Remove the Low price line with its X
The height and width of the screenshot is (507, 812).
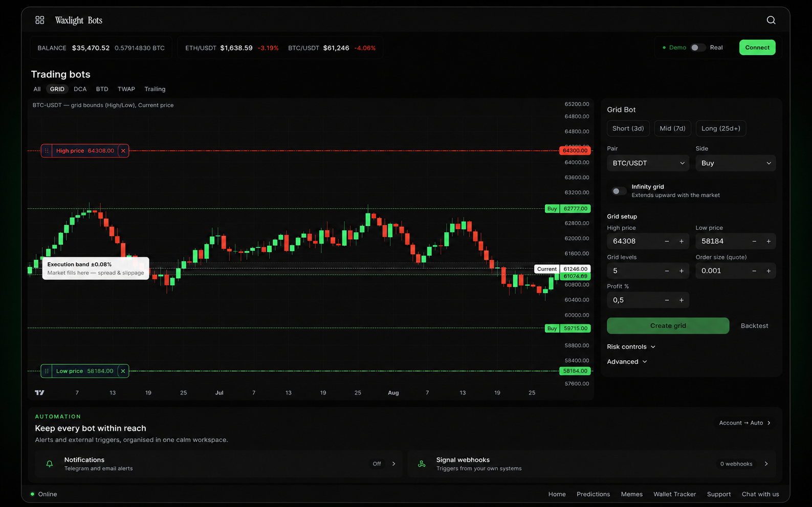pos(123,371)
